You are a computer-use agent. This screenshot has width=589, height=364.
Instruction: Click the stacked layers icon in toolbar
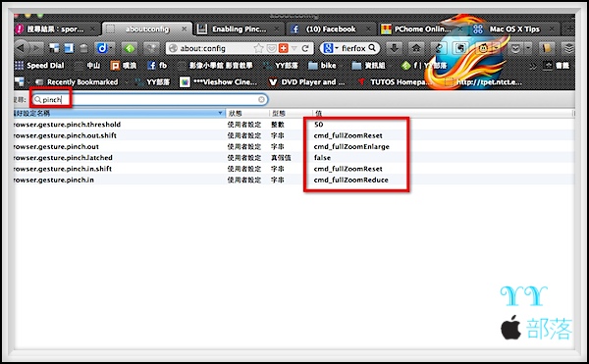click(568, 48)
